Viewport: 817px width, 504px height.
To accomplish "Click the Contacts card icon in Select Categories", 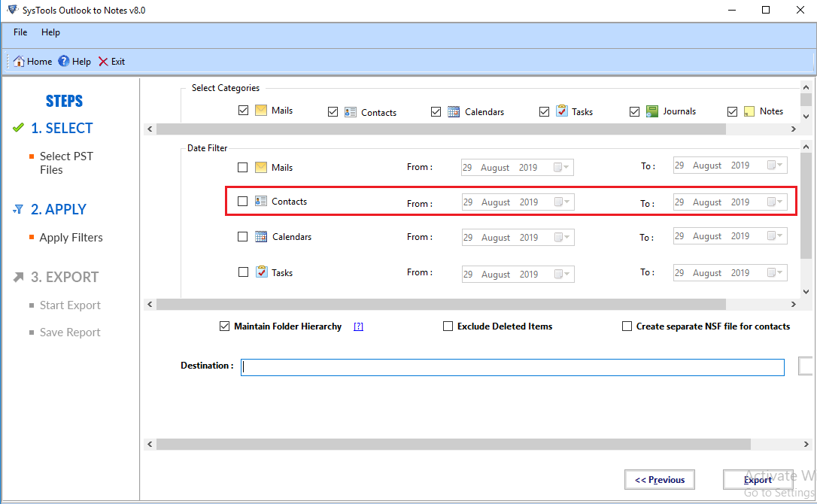I will click(x=351, y=112).
